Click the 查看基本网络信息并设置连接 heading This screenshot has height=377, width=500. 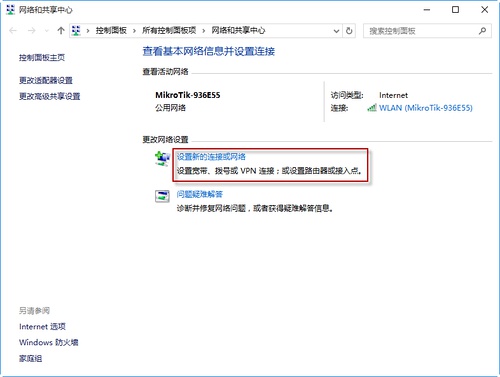(x=209, y=51)
